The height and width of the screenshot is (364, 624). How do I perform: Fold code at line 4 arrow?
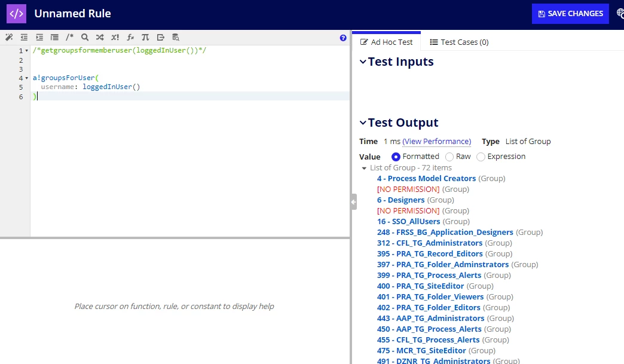[27, 78]
